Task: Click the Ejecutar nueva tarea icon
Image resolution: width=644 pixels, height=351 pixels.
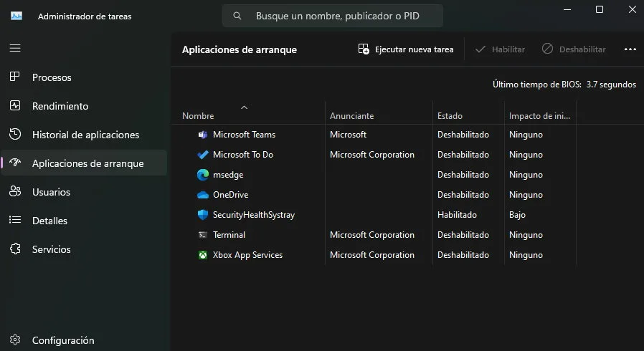Action: point(364,49)
